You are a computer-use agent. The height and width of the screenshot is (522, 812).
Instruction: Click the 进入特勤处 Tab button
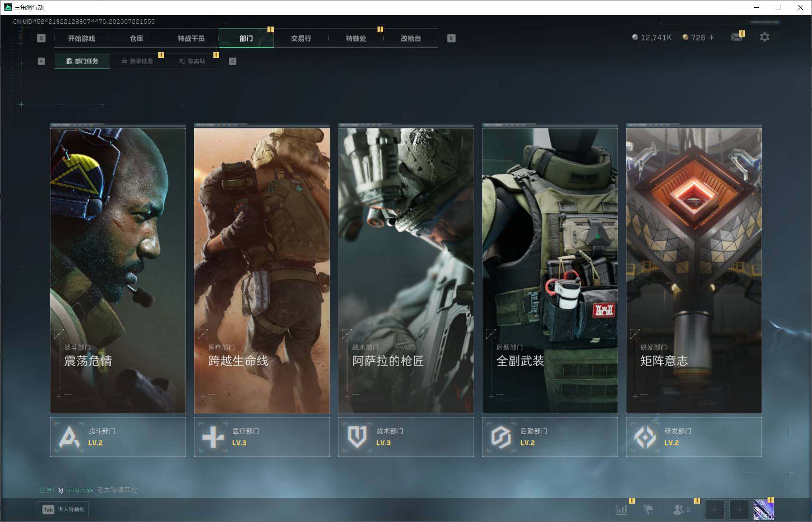64,509
